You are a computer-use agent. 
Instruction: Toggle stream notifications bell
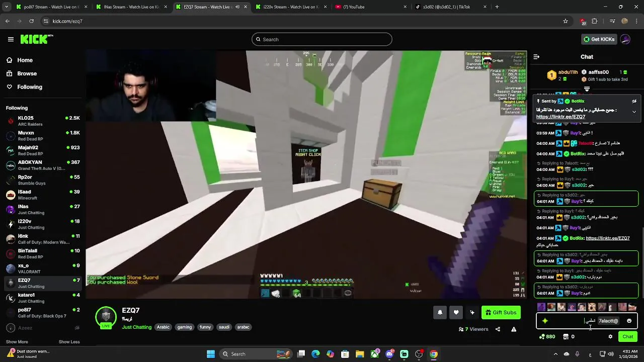pyautogui.click(x=440, y=313)
